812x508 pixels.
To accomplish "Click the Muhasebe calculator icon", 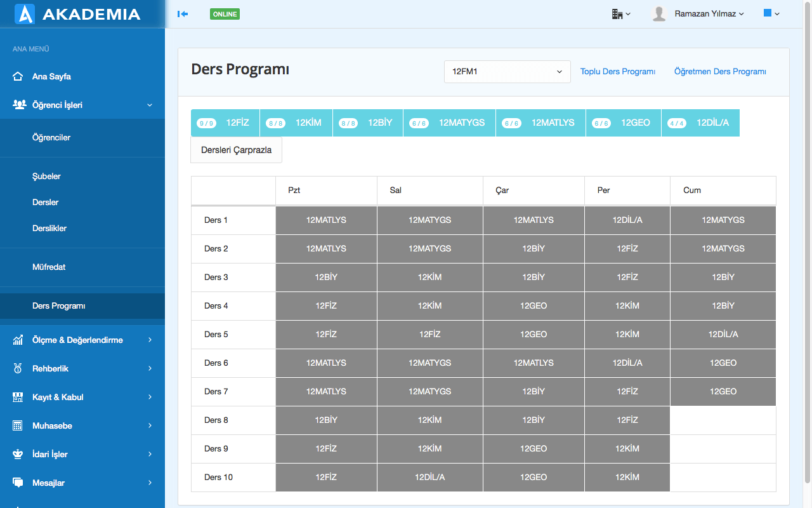I will pos(18,425).
